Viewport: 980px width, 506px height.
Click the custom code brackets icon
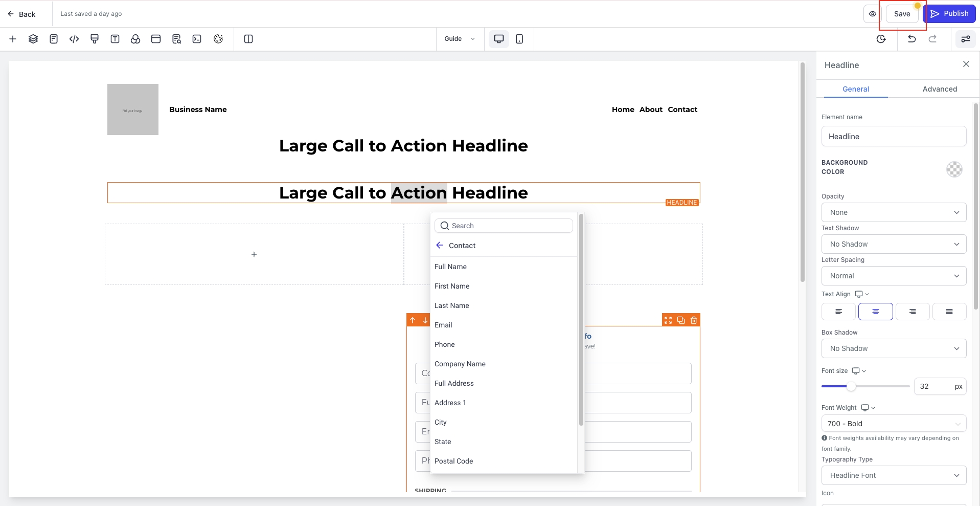(74, 39)
